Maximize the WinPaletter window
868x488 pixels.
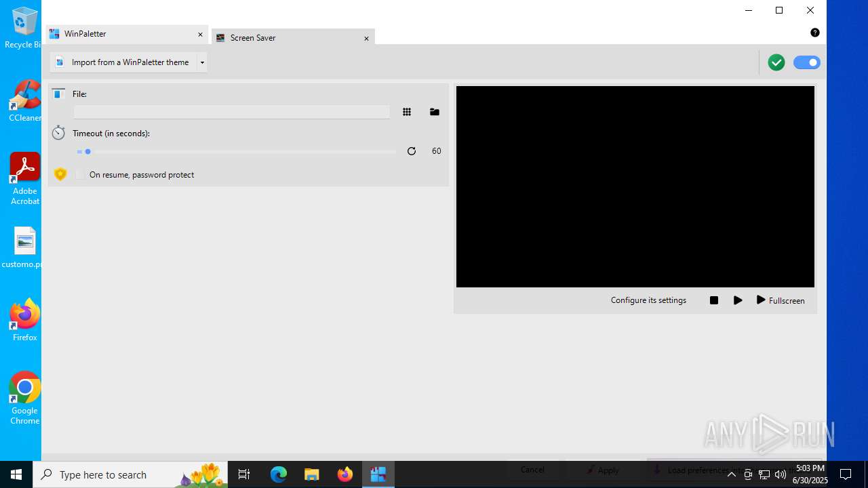coord(779,10)
